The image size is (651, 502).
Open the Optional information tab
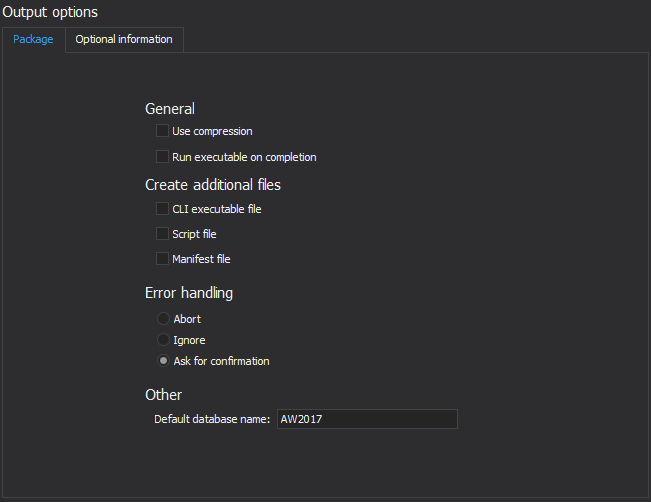pos(124,40)
